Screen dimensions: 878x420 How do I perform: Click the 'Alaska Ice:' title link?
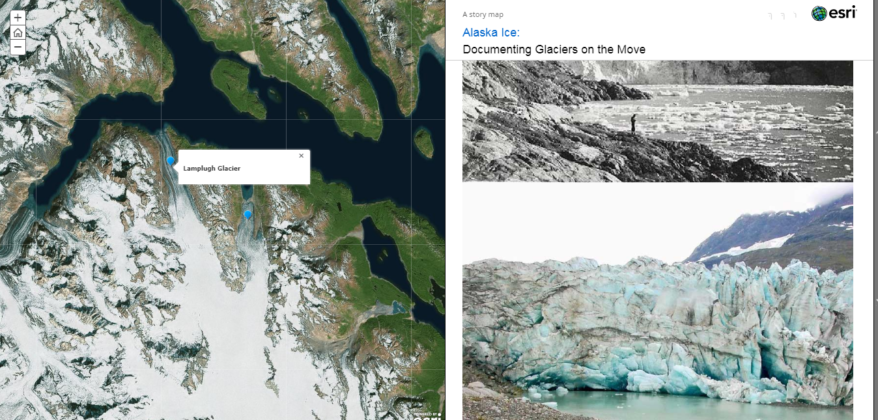pos(491,33)
